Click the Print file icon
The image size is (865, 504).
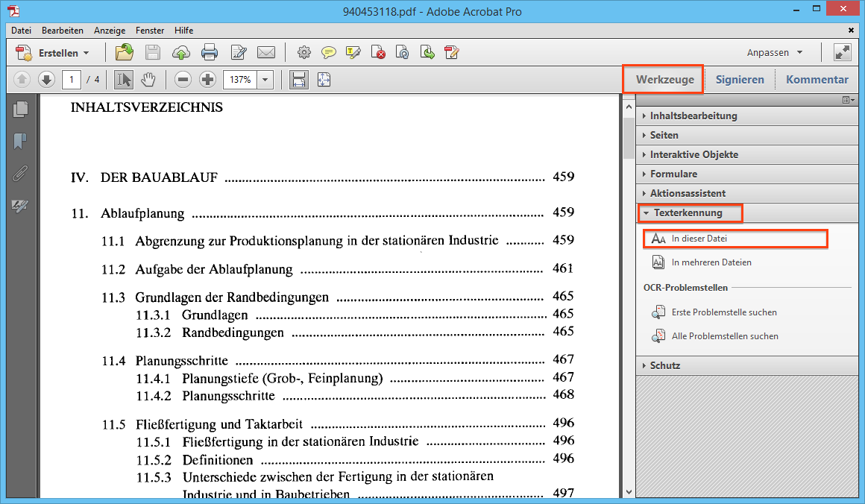[210, 52]
